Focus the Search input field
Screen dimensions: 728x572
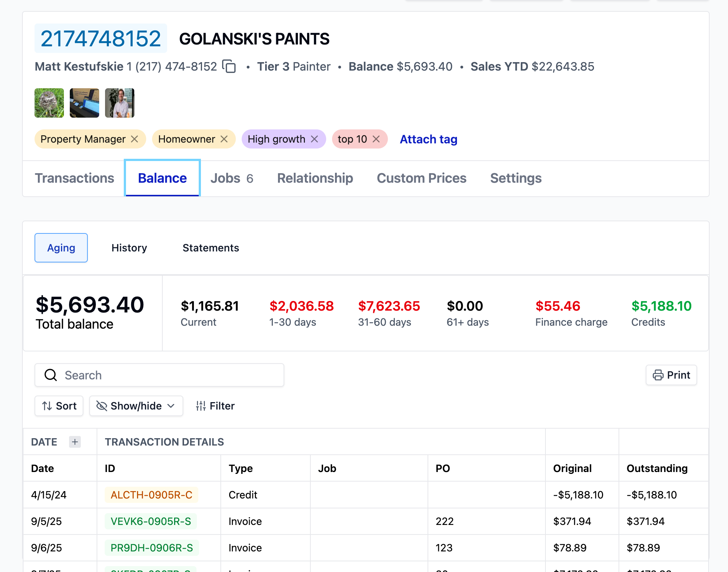[x=169, y=375]
